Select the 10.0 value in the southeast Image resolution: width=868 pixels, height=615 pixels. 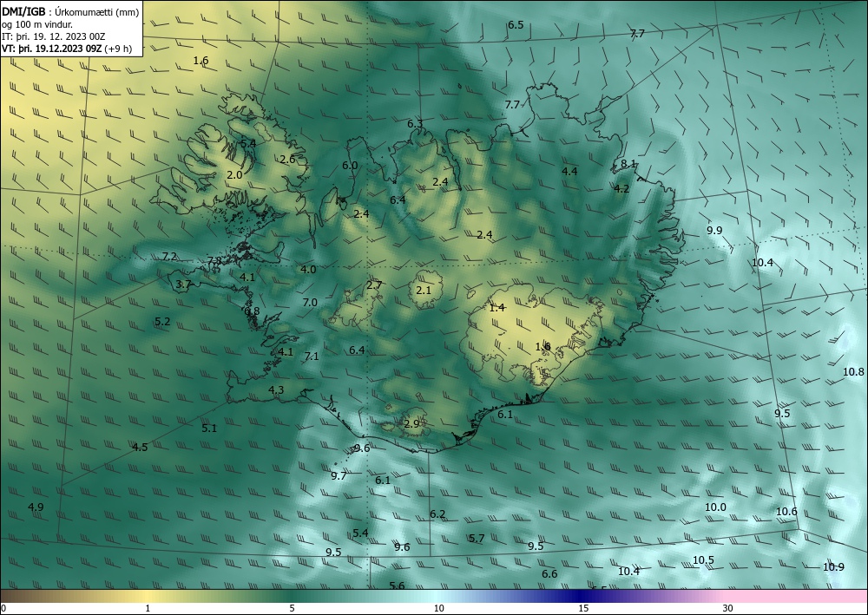click(715, 507)
